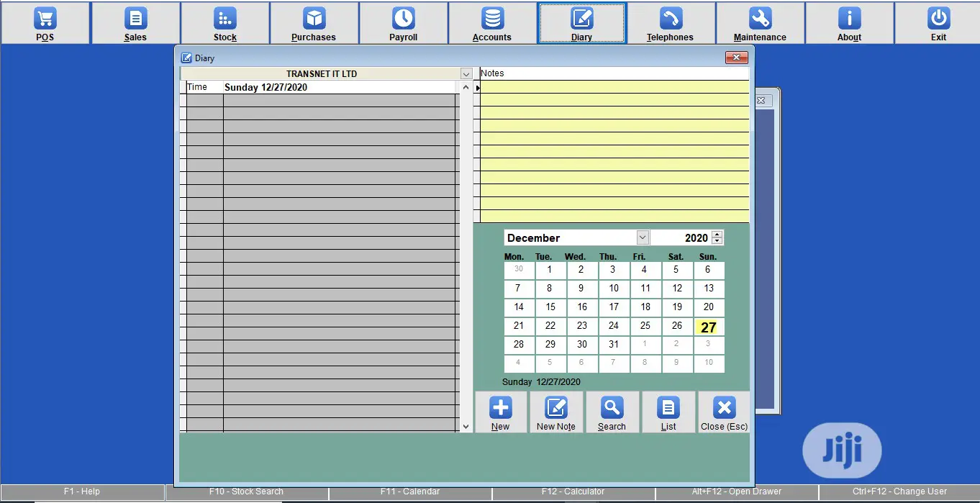The width and height of the screenshot is (980, 503).
Task: Open the Telephones module
Action: point(671,23)
